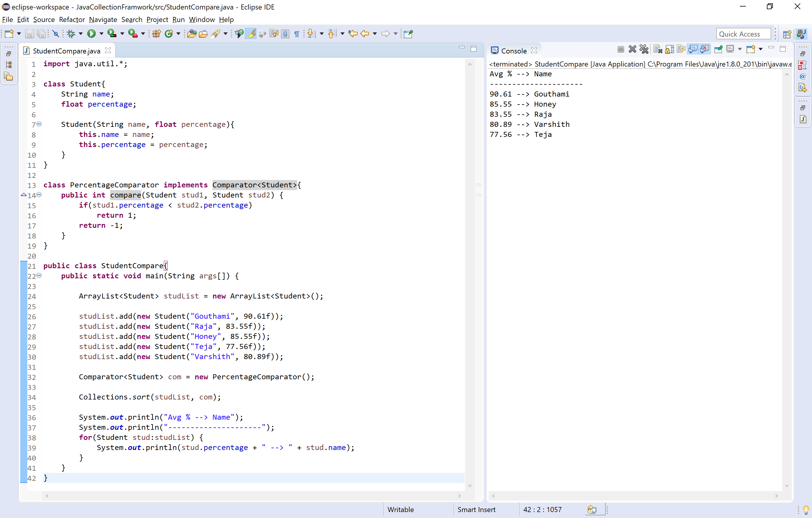Open the Java perspective shortcut

pos(802,34)
